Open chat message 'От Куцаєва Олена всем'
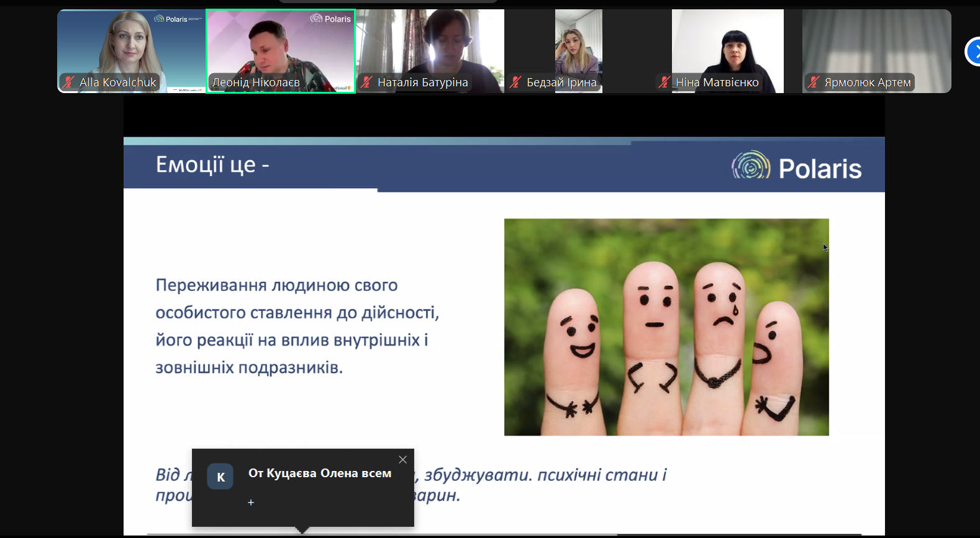980x538 pixels. (x=320, y=473)
